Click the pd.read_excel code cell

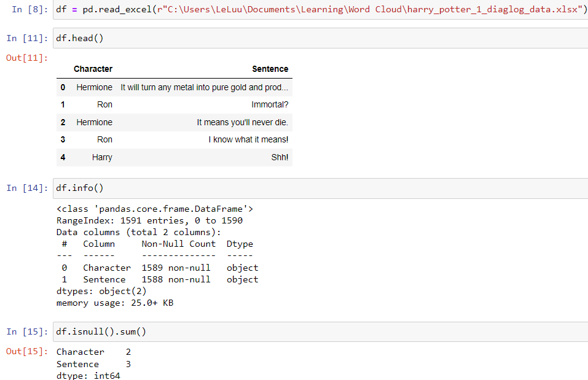319,9
